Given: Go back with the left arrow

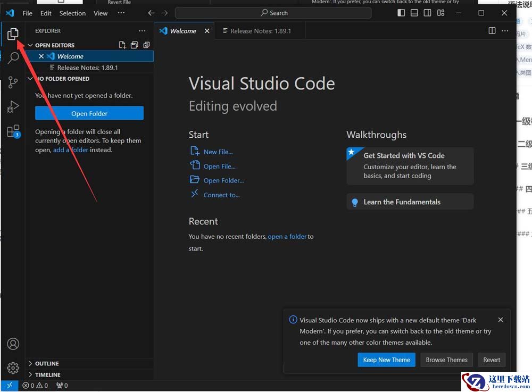Looking at the screenshot, I should (x=151, y=13).
